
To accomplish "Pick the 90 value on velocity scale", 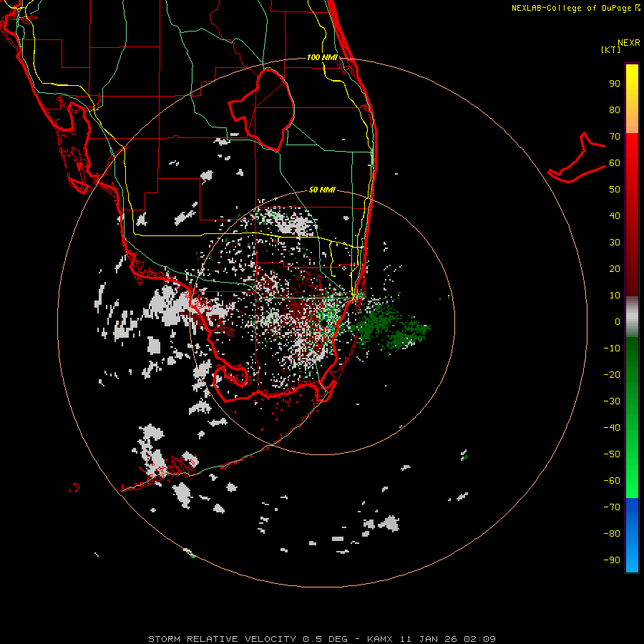I will 615,84.
